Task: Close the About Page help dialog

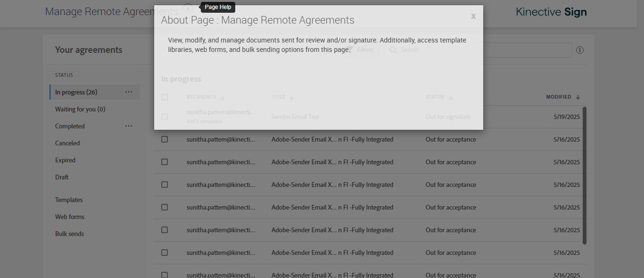Action: click(x=473, y=17)
